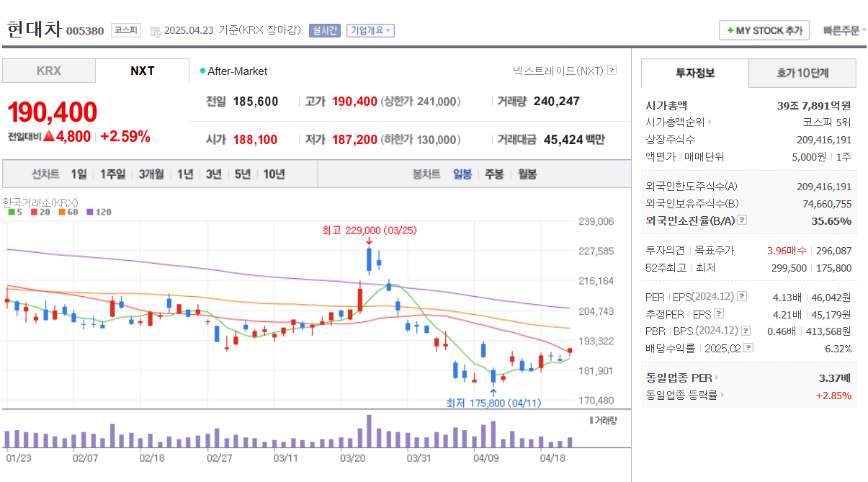The height and width of the screenshot is (482, 868).
Task: Click help icon beside 배당수익률 2025.02
Action: (748, 348)
